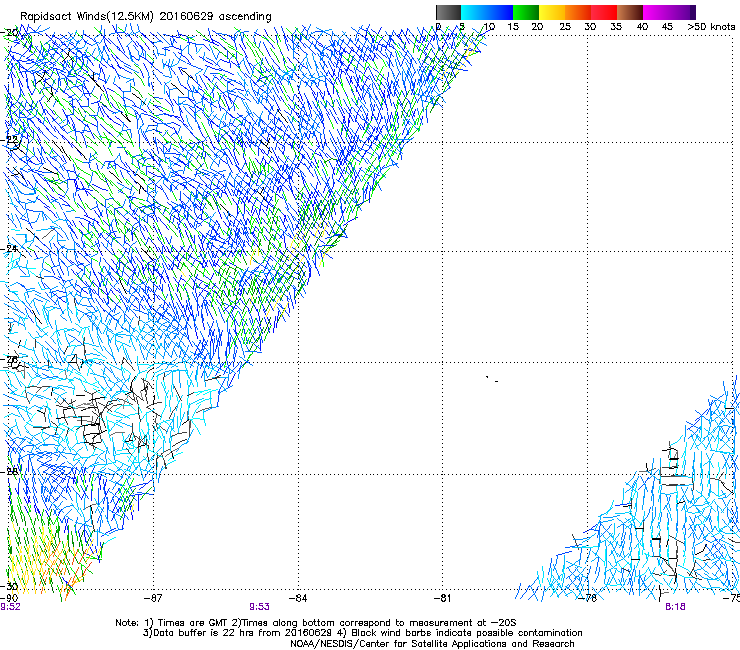Click the '>50 knots' legend label
Image resolution: width=740 pixels, height=650 pixels.
point(711,27)
